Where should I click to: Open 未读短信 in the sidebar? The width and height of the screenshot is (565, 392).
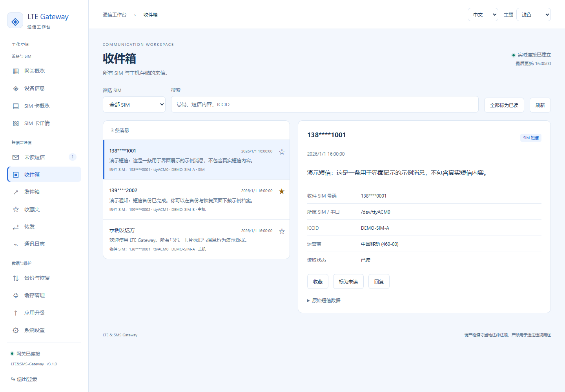point(44,157)
